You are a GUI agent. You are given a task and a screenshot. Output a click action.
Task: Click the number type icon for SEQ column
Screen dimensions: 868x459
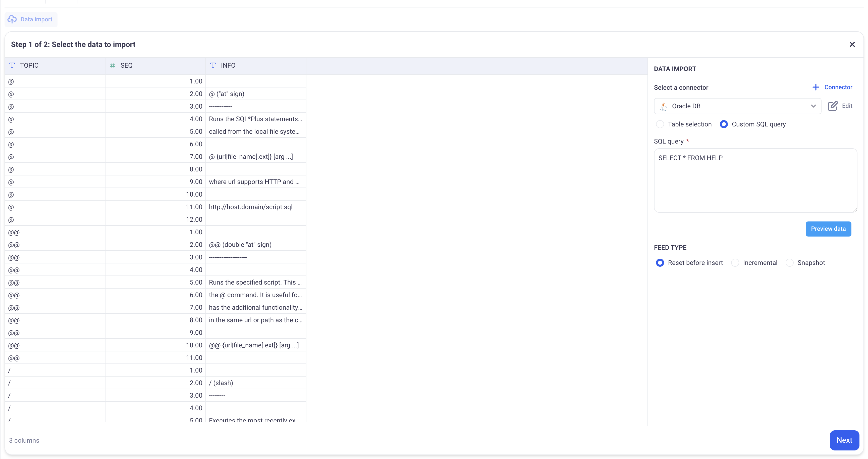(x=113, y=65)
